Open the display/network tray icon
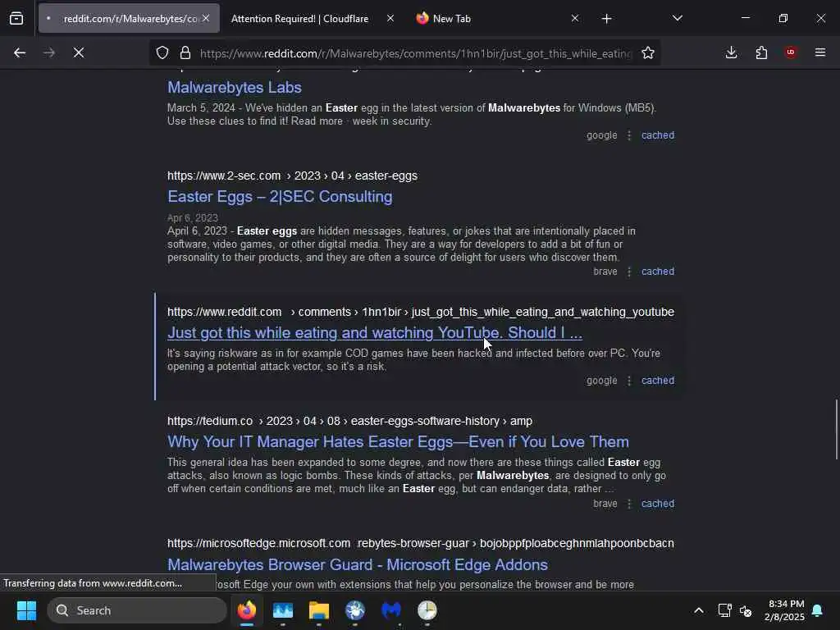 (724, 610)
